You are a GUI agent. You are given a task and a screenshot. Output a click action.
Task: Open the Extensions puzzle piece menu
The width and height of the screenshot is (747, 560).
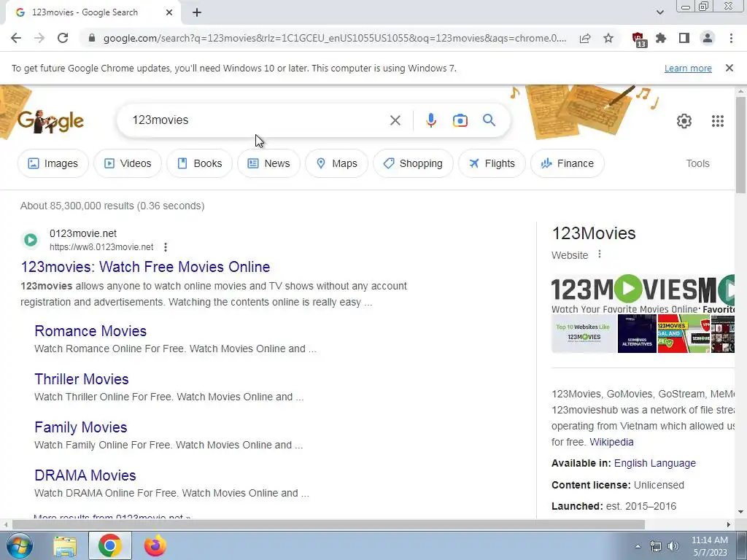pos(661,38)
